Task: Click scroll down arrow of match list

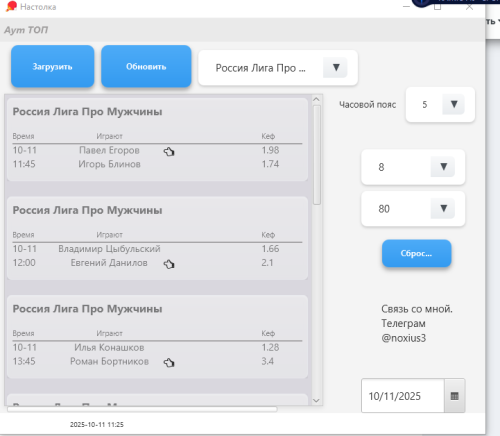Action: click(x=316, y=400)
